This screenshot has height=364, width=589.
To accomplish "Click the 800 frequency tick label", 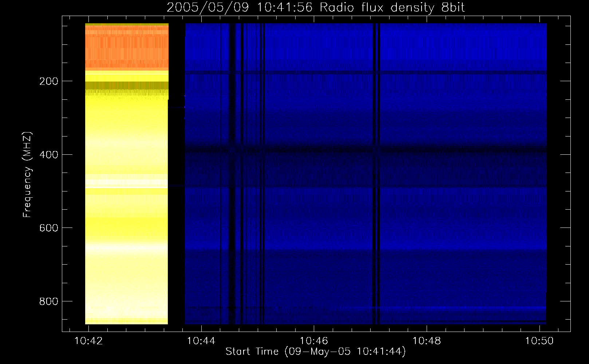I will click(48, 301).
